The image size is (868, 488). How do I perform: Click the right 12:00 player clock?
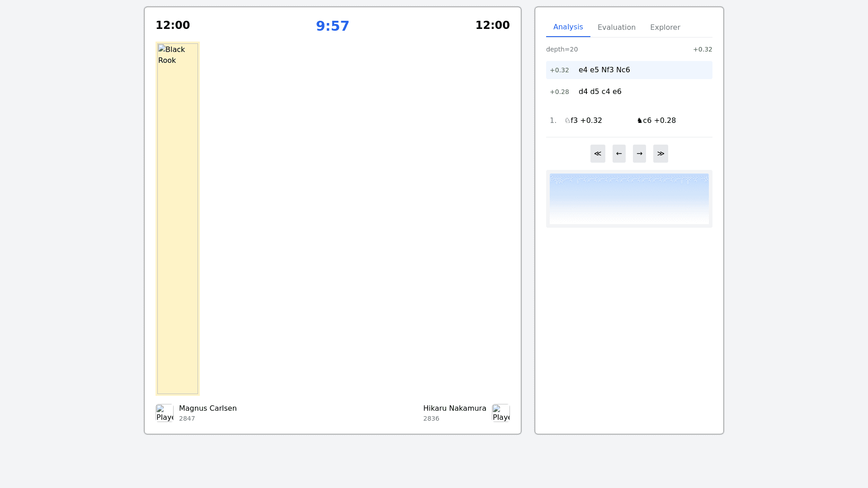[492, 25]
